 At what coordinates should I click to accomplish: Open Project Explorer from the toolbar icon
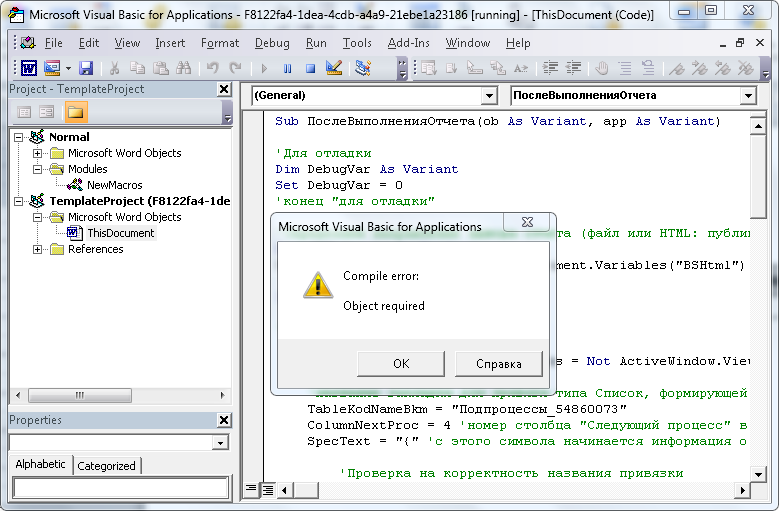362,68
